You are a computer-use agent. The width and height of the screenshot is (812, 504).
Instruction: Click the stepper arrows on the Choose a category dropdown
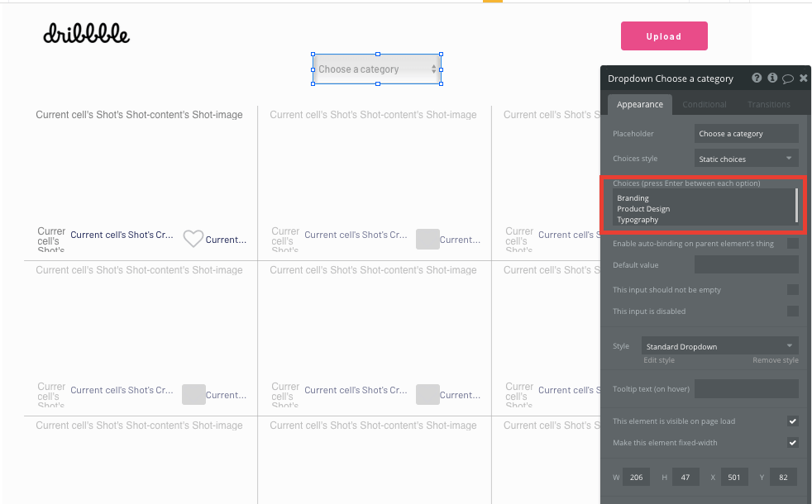tap(433, 69)
